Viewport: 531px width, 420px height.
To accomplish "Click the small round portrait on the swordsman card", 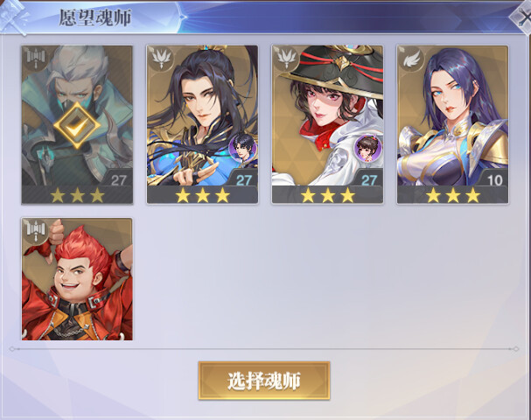I will 242,148.
